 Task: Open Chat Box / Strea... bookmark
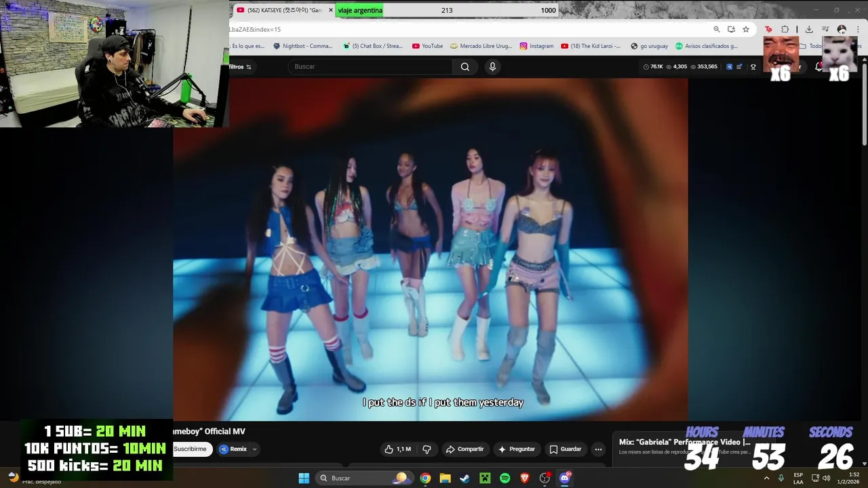tap(373, 46)
